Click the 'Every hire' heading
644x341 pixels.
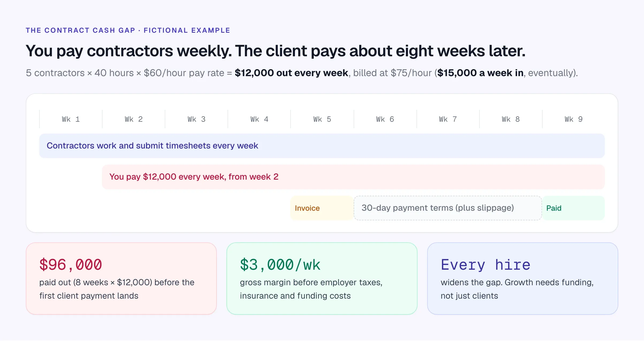[x=486, y=265]
